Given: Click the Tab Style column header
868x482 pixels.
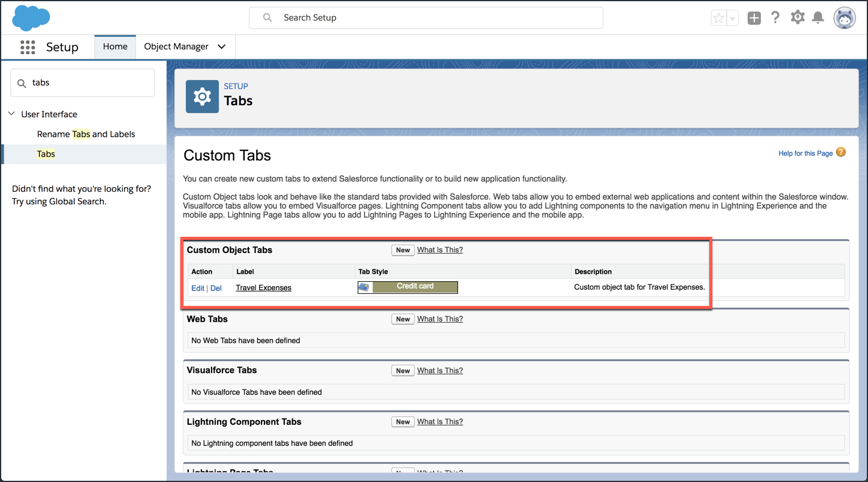Looking at the screenshot, I should click(x=373, y=272).
